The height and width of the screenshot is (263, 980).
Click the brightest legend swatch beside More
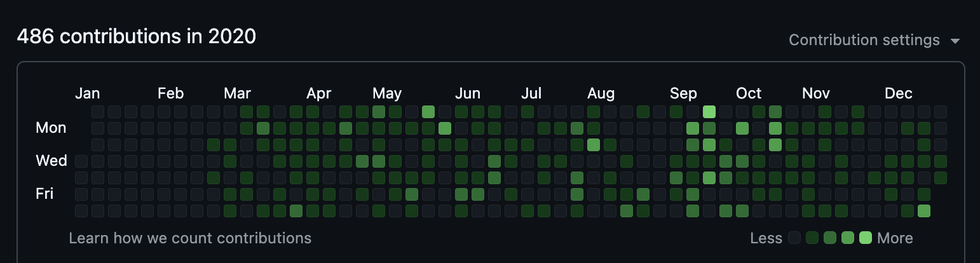point(866,238)
